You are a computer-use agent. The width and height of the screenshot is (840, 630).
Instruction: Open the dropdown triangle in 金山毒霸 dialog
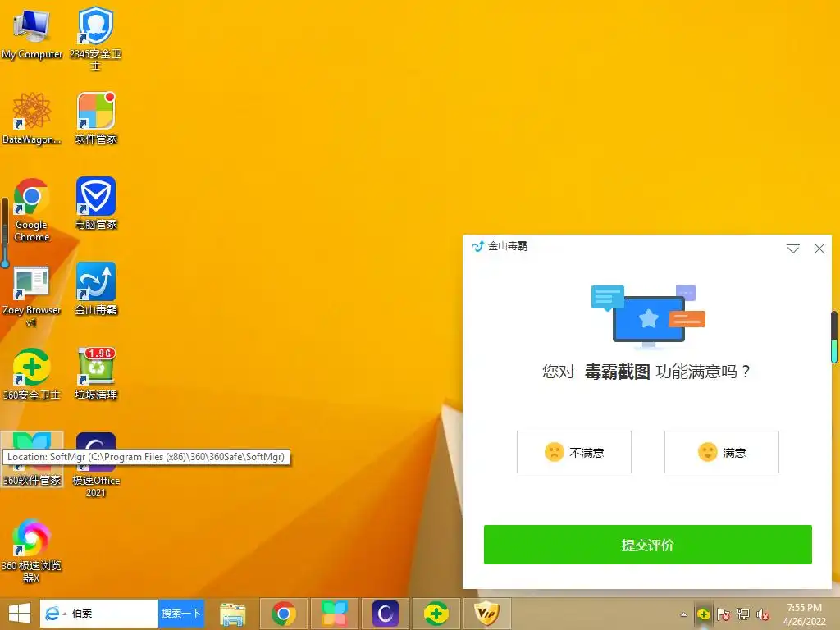coord(793,249)
